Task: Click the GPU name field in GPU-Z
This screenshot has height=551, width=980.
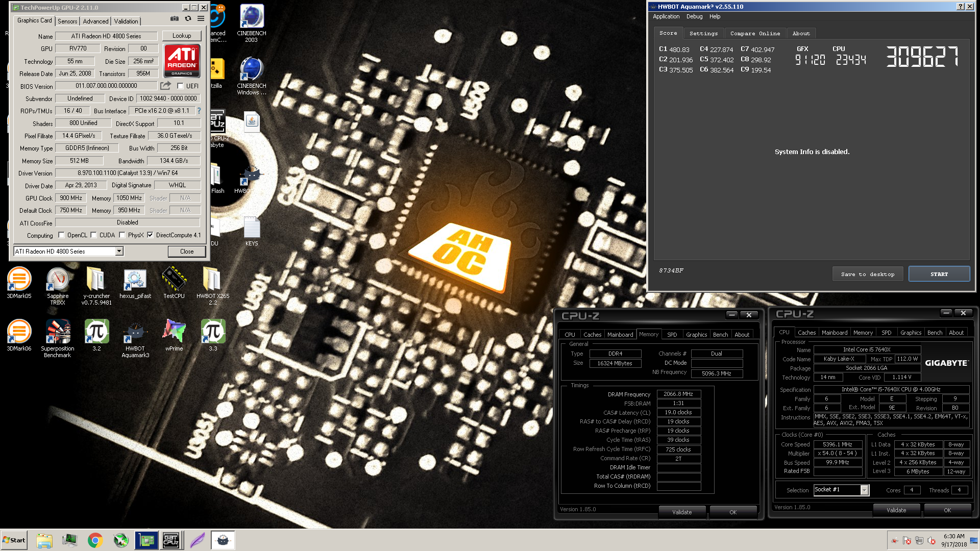Action: coord(106,36)
